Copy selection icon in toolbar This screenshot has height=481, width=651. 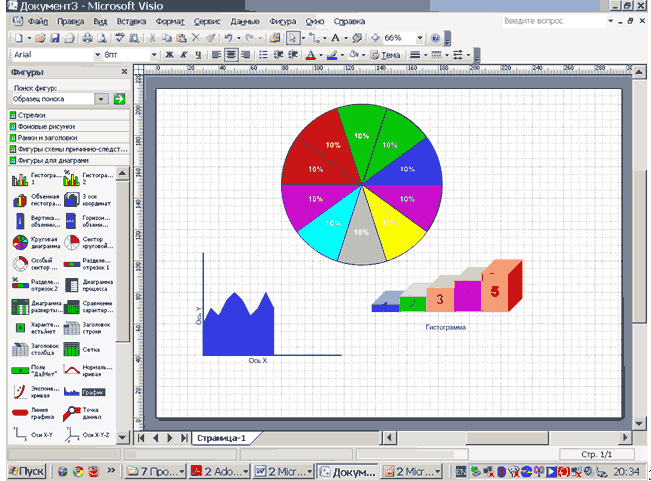[166, 38]
